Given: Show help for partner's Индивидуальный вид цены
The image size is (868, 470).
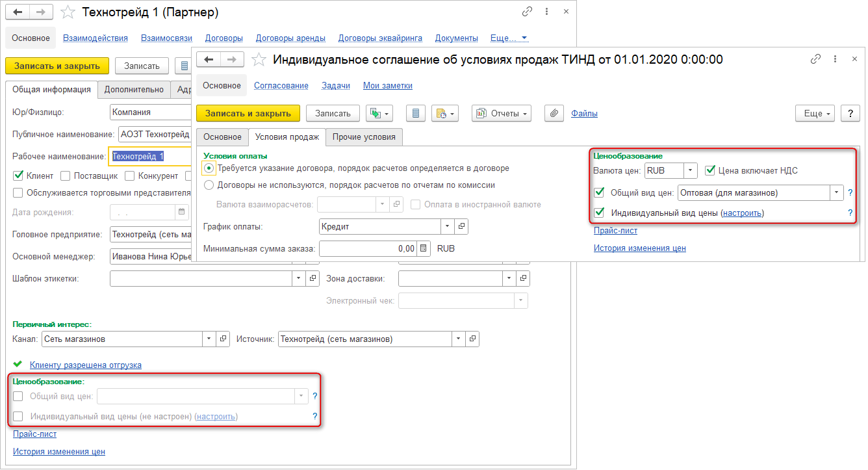Looking at the screenshot, I should pyautogui.click(x=315, y=416).
